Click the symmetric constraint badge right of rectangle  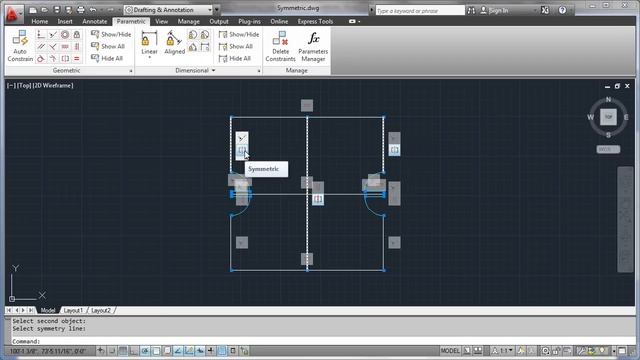pos(394,150)
